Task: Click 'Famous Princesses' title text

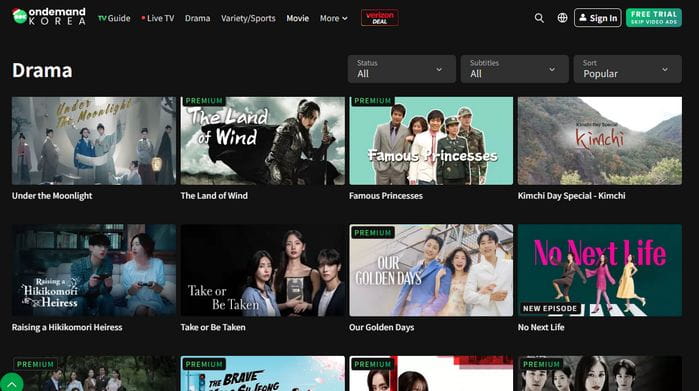Action: tap(386, 196)
